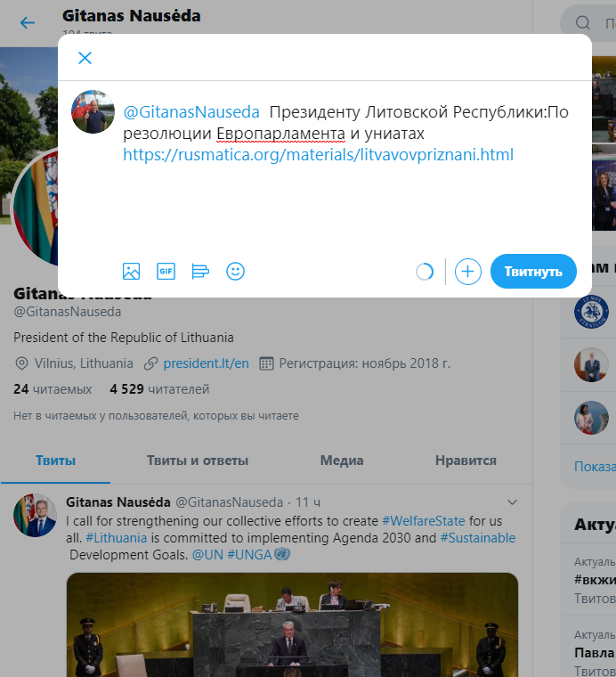
Task: Click the Показать link in the sidebar
Action: (x=595, y=467)
